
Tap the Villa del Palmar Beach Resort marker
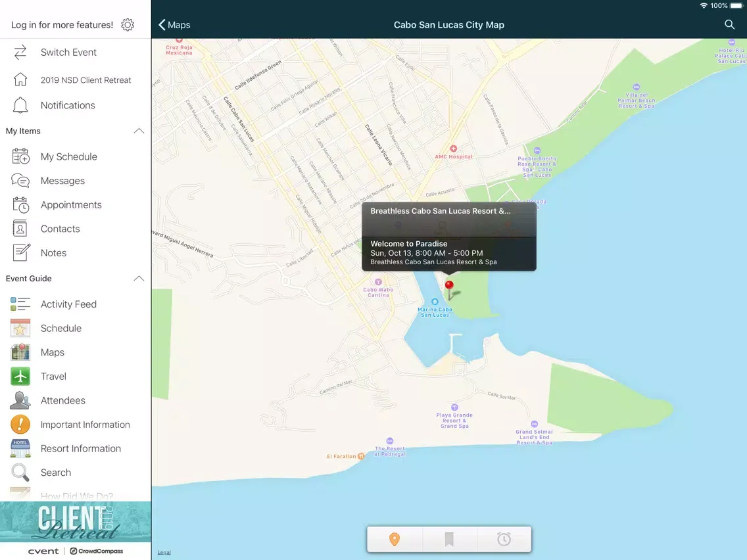(x=636, y=87)
